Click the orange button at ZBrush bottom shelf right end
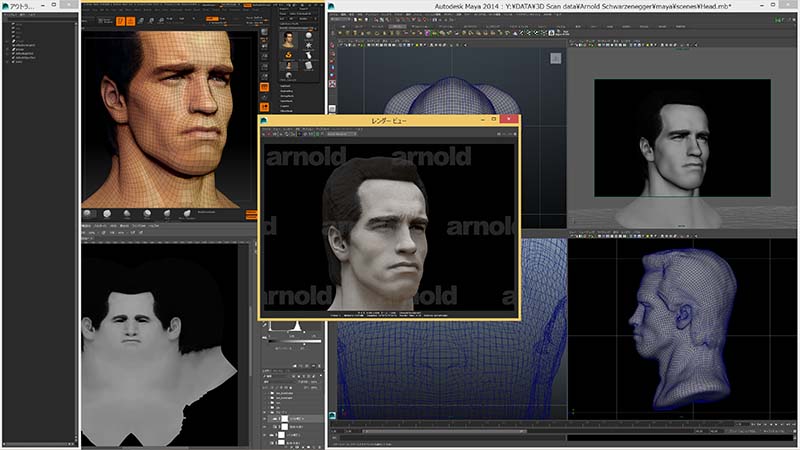Image resolution: width=800 pixels, height=450 pixels. coord(252,215)
